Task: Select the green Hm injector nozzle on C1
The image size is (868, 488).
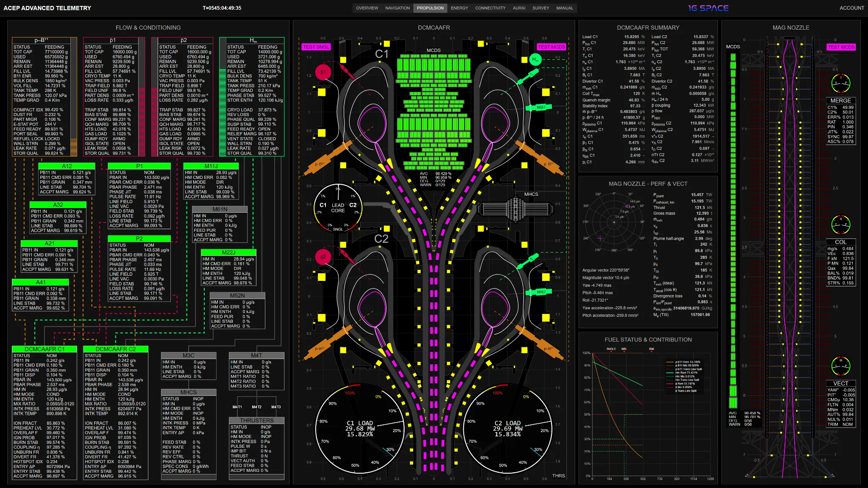Action: [x=529, y=76]
